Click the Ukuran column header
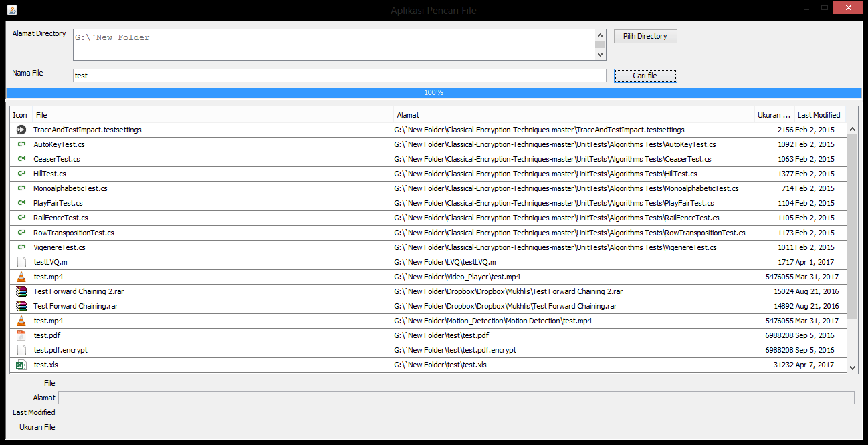Viewport: 868px width, 445px height. click(774, 115)
